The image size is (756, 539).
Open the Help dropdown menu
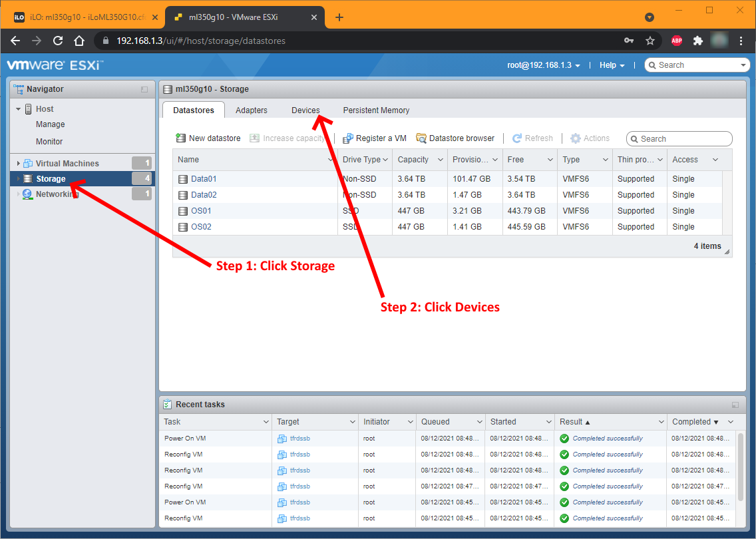point(612,65)
